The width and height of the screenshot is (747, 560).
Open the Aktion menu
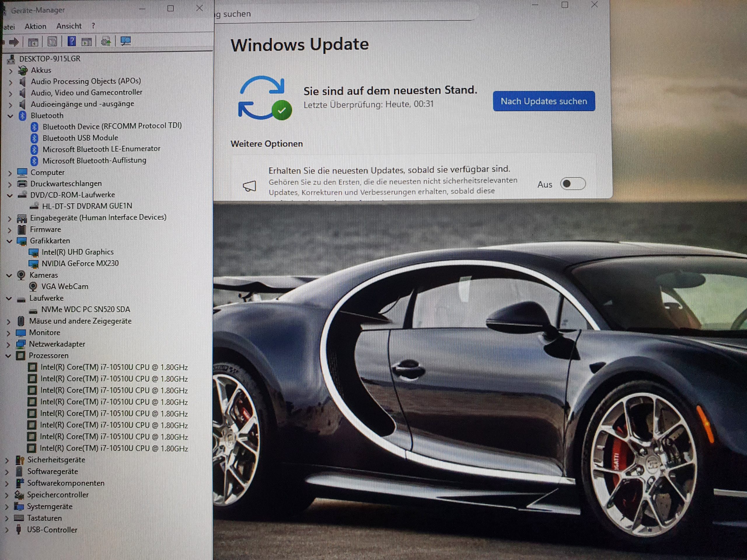click(x=36, y=26)
